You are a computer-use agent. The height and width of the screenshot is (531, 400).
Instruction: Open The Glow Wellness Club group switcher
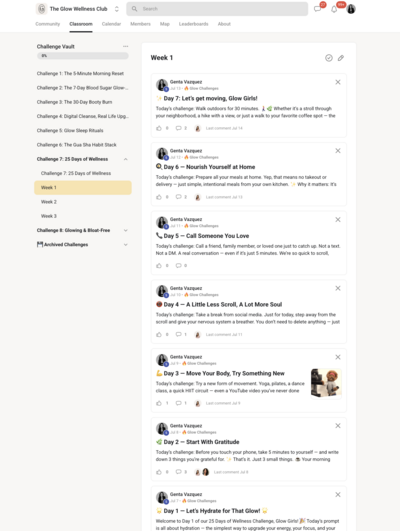[117, 9]
